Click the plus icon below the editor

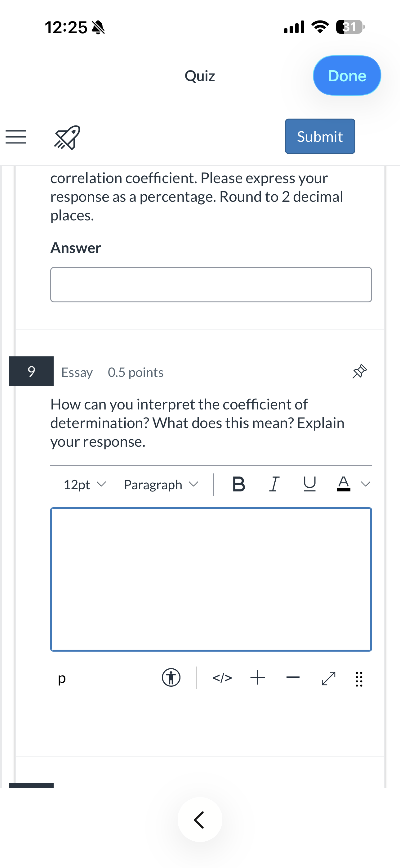pyautogui.click(x=258, y=677)
